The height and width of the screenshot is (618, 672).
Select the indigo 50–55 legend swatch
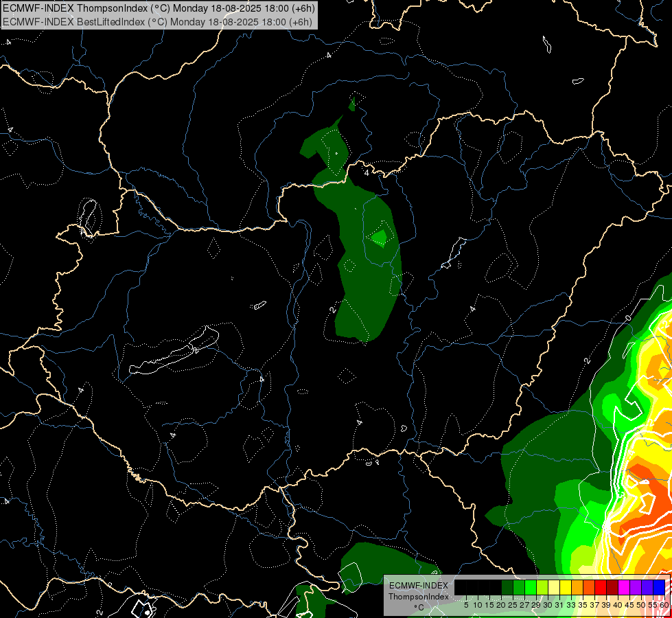click(x=647, y=587)
